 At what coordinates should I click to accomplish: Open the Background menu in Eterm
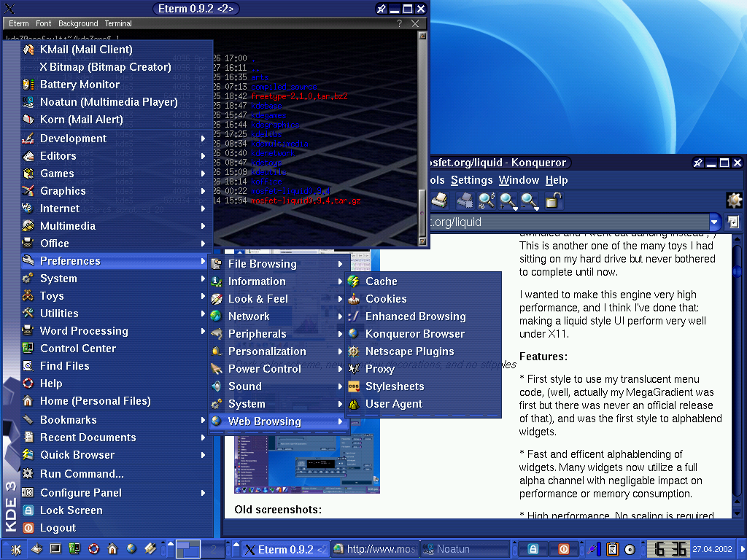[x=78, y=23]
